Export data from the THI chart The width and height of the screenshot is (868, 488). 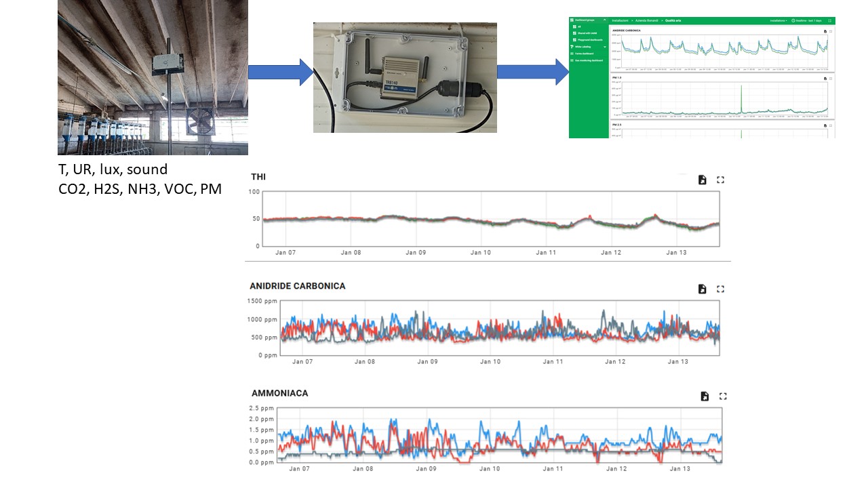click(x=703, y=180)
